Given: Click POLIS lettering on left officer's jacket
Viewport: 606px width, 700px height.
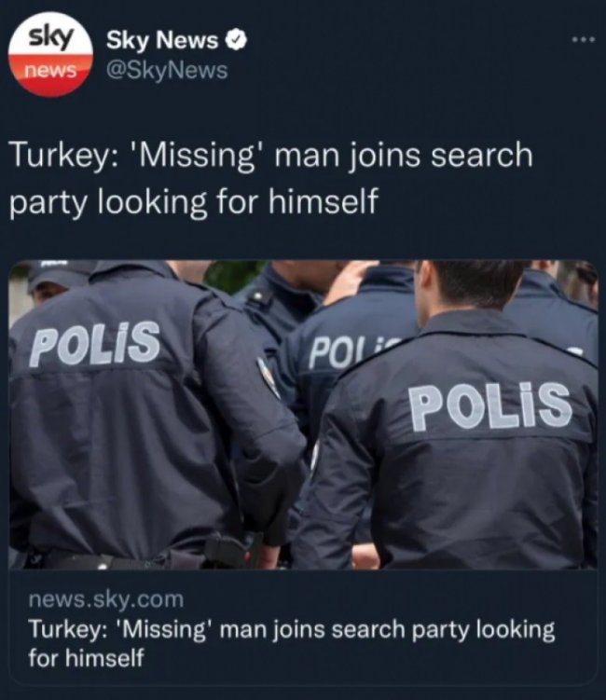Looking at the screenshot, I should [x=95, y=343].
